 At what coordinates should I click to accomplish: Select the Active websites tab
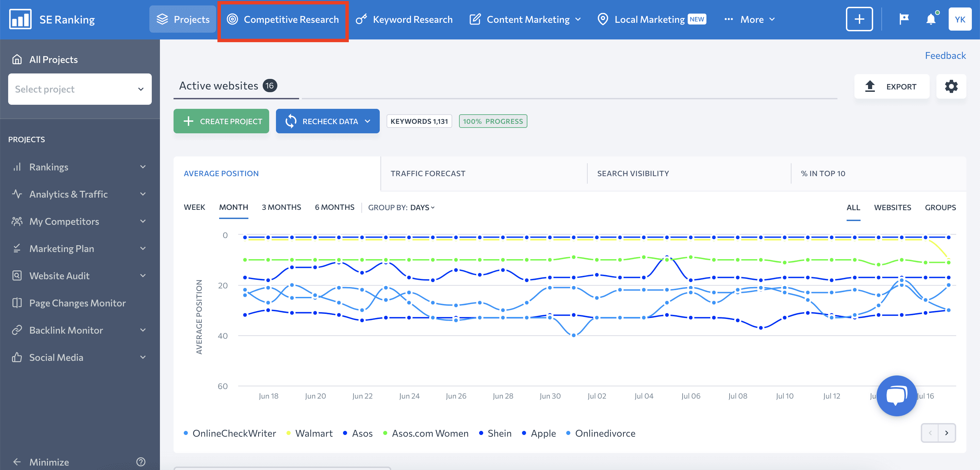coord(228,86)
